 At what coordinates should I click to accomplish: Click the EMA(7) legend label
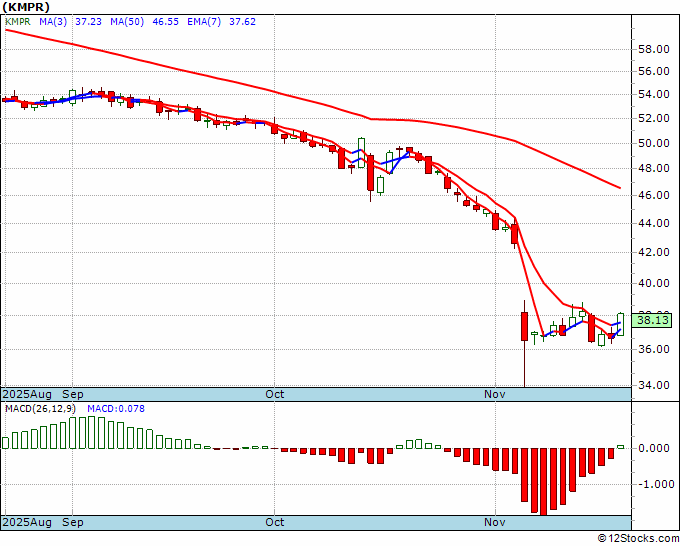coord(204,22)
